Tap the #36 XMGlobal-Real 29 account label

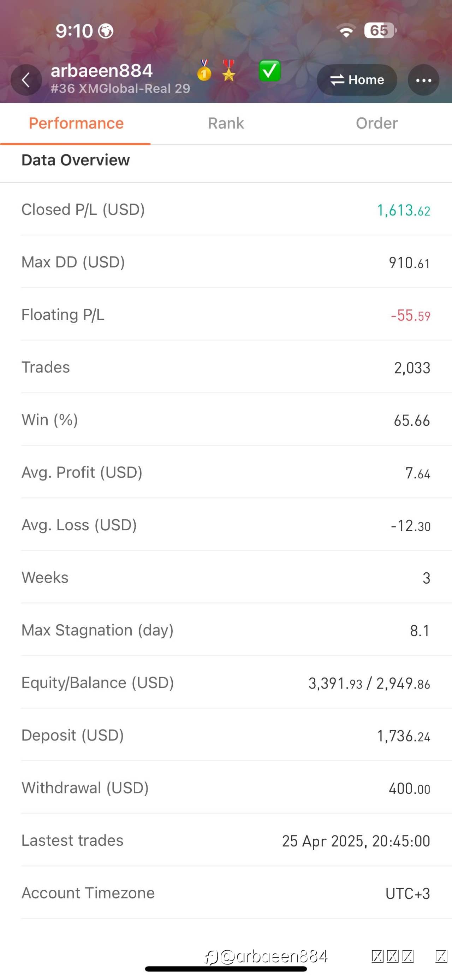120,89
